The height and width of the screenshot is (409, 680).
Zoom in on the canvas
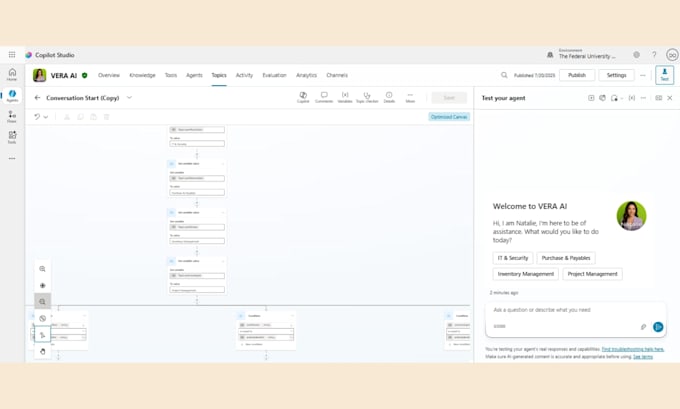pyautogui.click(x=42, y=269)
